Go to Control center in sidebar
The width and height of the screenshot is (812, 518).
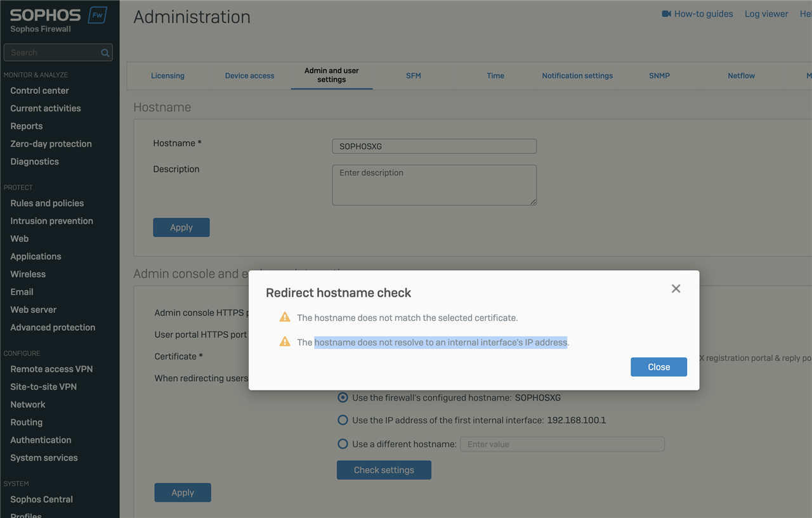click(39, 90)
